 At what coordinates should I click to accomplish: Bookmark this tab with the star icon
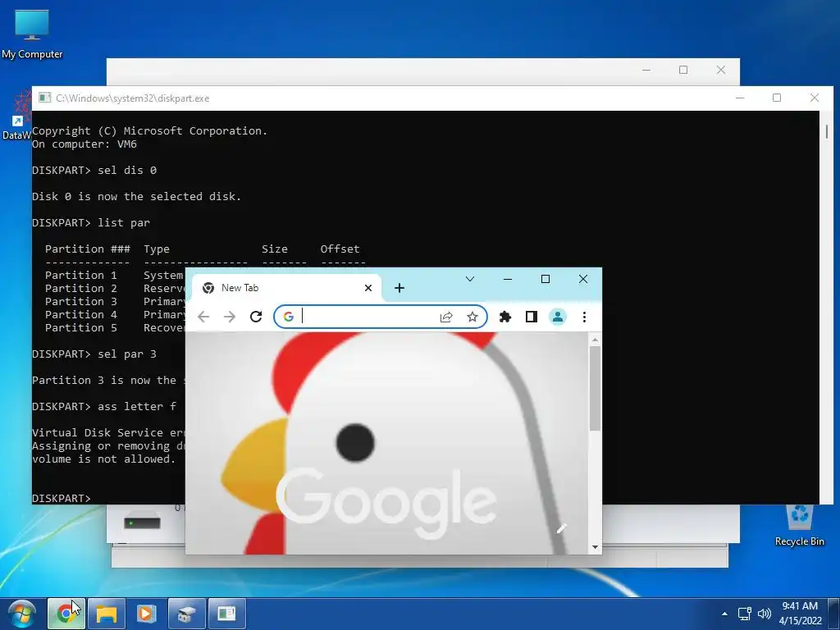[x=472, y=317]
